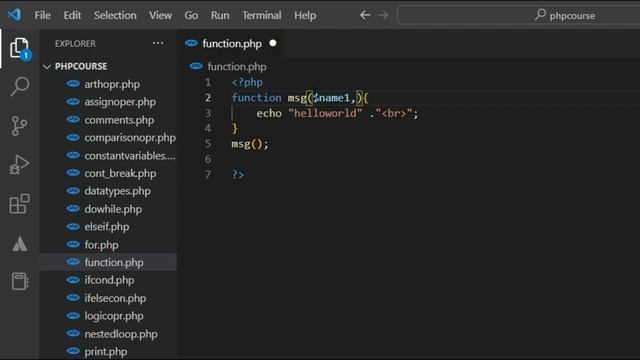Click PHP icon on function.php tab
This screenshot has height=360, width=640.
pyautogui.click(x=191, y=43)
